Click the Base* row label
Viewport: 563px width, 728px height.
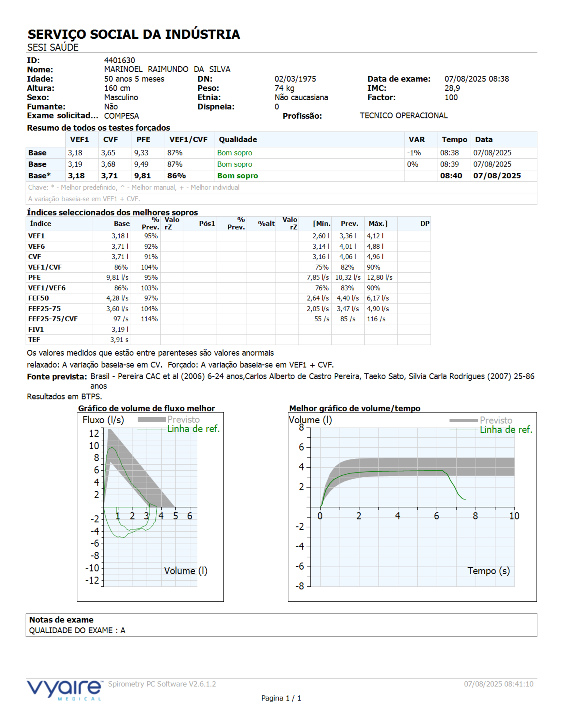[x=39, y=176]
